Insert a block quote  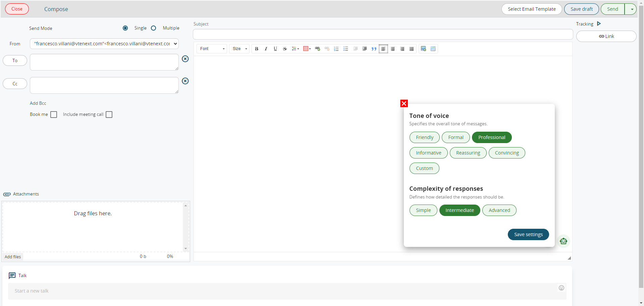(x=374, y=49)
